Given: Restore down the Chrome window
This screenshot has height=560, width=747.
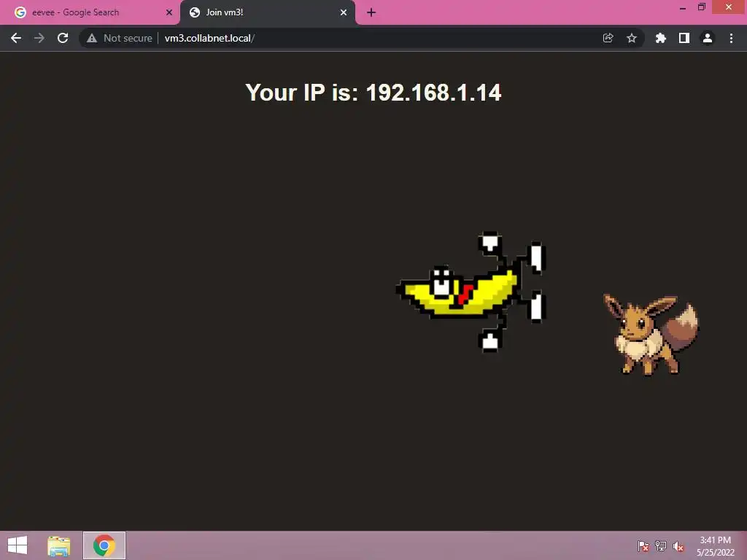Looking at the screenshot, I should tap(702, 7).
